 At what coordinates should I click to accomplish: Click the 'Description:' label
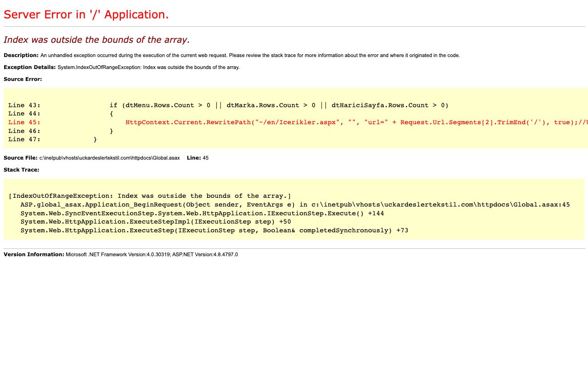click(x=21, y=55)
